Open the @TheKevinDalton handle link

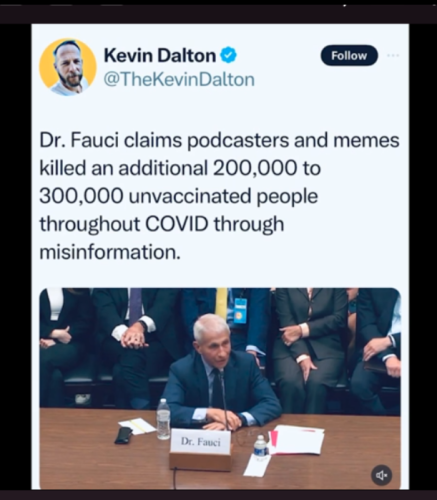click(179, 79)
